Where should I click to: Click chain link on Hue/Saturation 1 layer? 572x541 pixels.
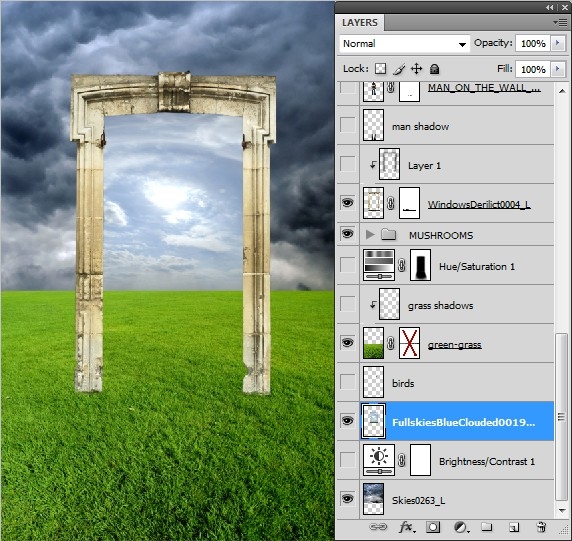[402, 265]
